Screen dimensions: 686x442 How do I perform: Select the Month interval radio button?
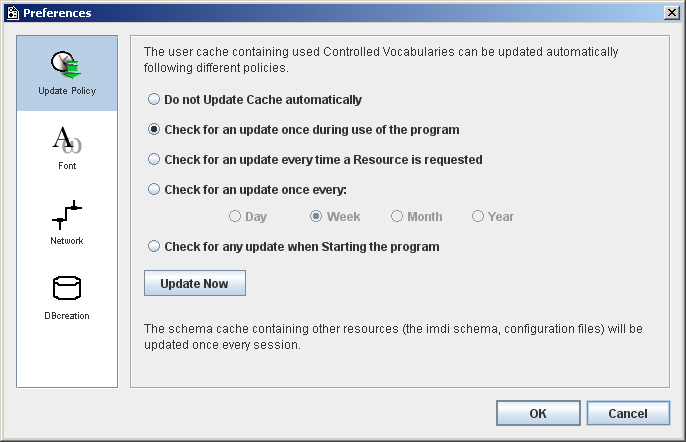pos(397,216)
